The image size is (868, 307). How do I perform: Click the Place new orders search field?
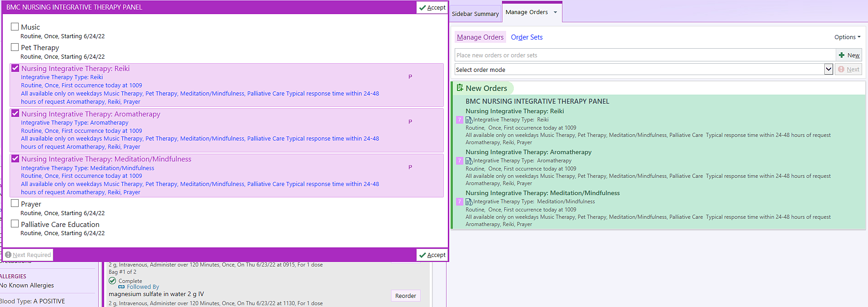pyautogui.click(x=645, y=55)
